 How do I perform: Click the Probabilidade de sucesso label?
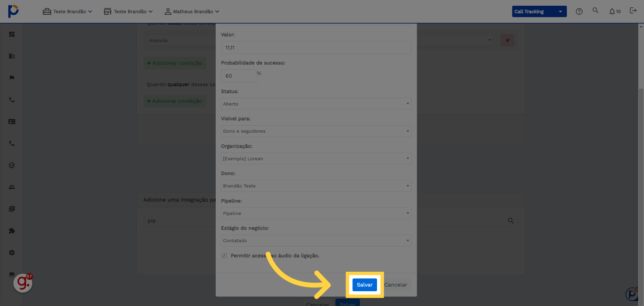(253, 63)
